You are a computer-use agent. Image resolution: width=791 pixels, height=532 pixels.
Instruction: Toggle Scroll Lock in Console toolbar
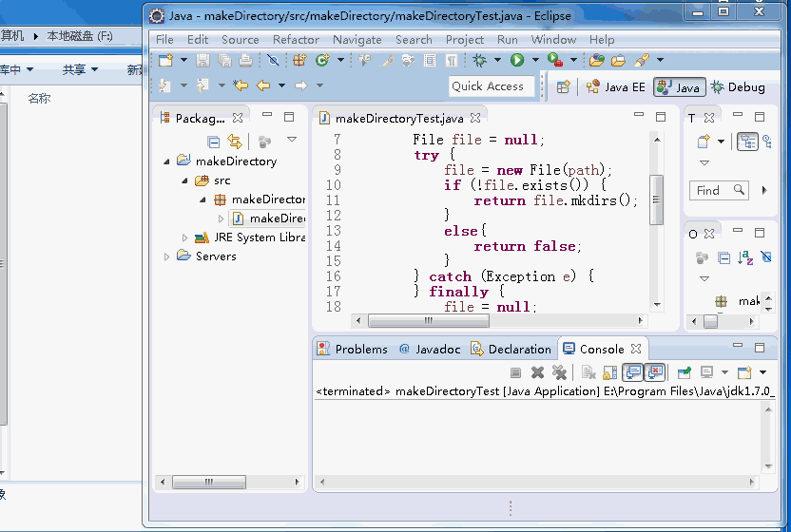(x=610, y=372)
